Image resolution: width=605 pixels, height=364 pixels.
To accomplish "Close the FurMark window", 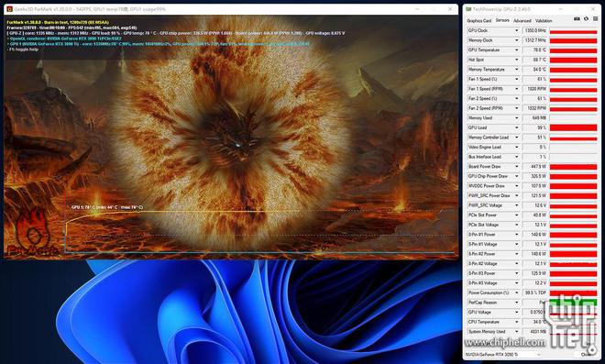I will click(x=450, y=9).
